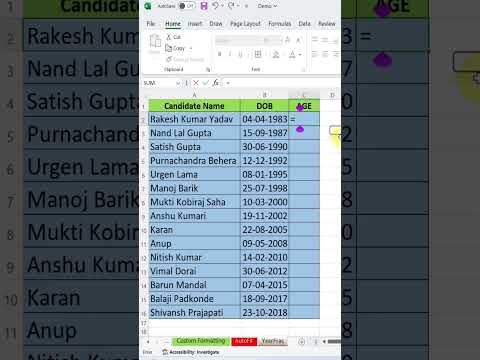
Task: Click the Font Color letter A icon
Action: [292, 54]
